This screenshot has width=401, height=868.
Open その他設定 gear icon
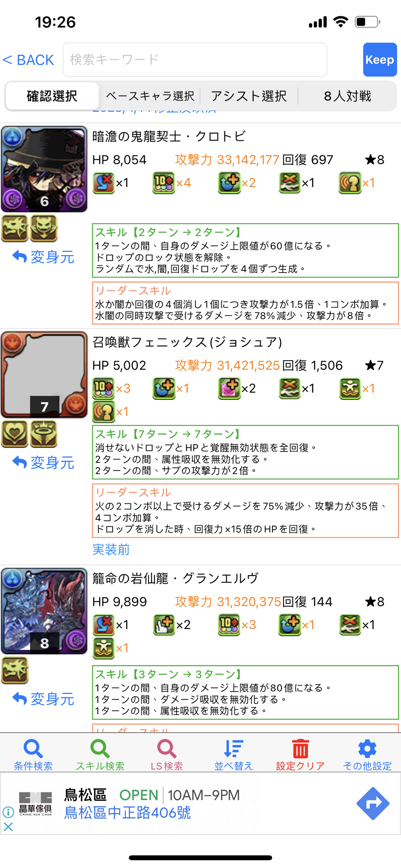point(367,749)
